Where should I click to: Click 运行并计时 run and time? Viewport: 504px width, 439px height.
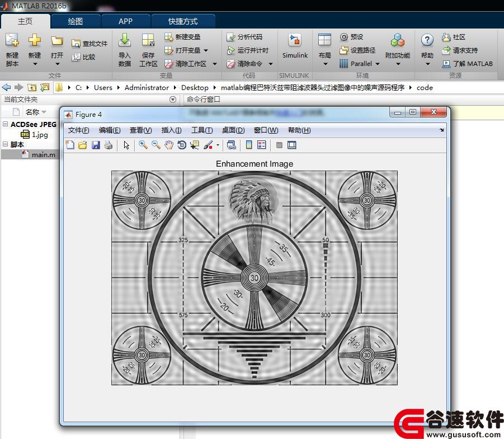coord(247,50)
